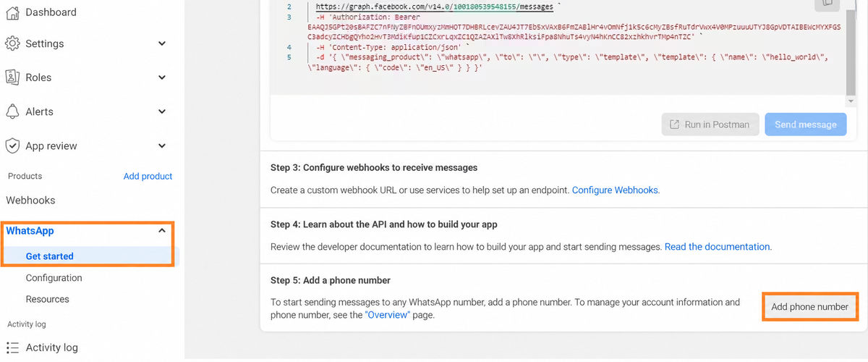The image size is (868, 362).
Task: Click the Step 5 phone number heading
Action: tap(331, 281)
